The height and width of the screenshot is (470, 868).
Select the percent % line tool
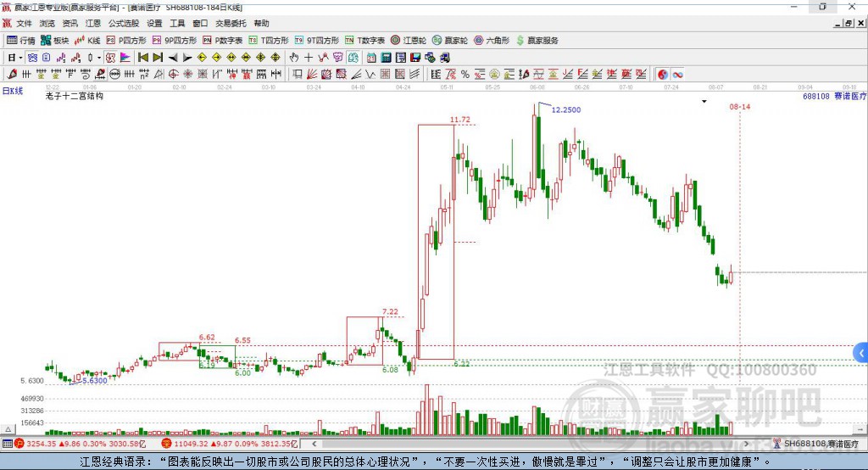(x=465, y=75)
